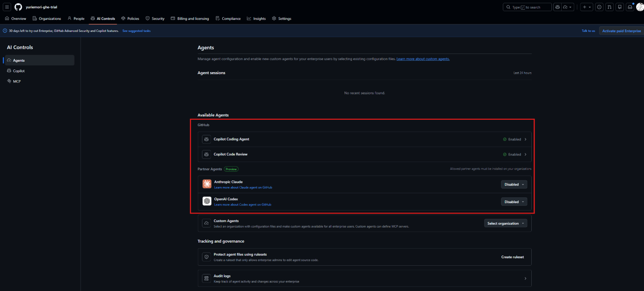
Task: Open the agents cloud dropdown beside Copilot
Action: click(x=568, y=7)
